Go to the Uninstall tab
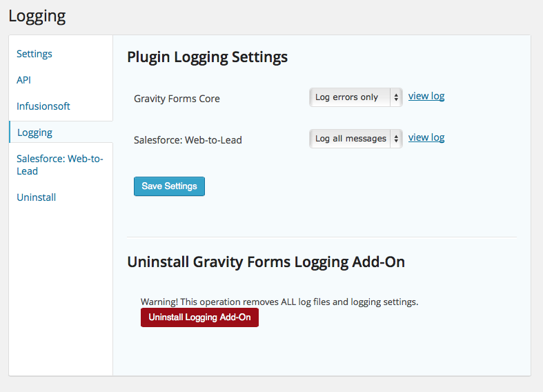Screen dimensions: 543x392 coord(37,197)
